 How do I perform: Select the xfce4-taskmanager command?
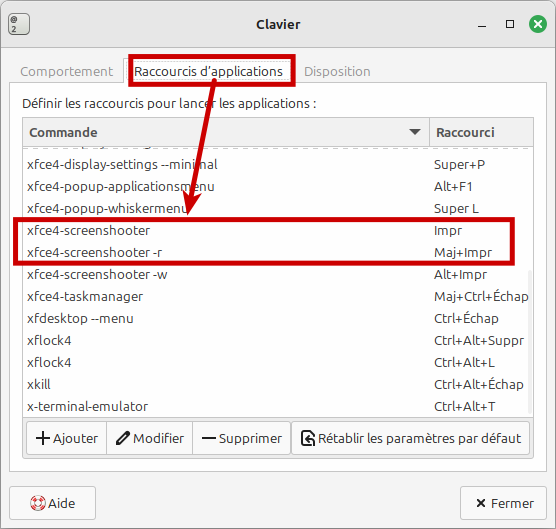click(85, 296)
